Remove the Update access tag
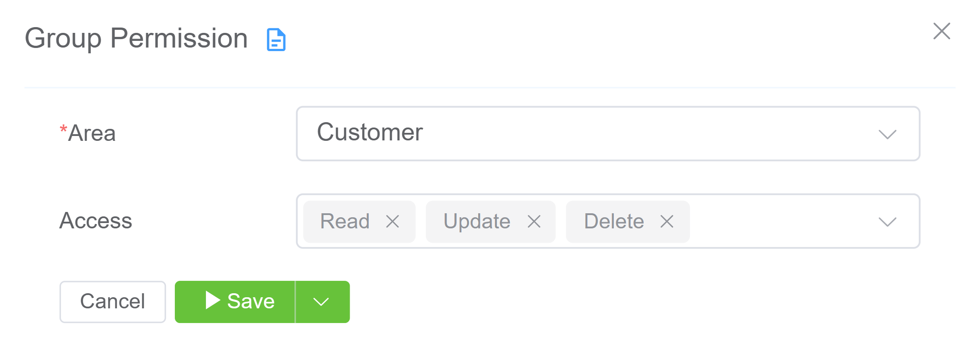The width and height of the screenshot is (980, 363). pos(534,221)
